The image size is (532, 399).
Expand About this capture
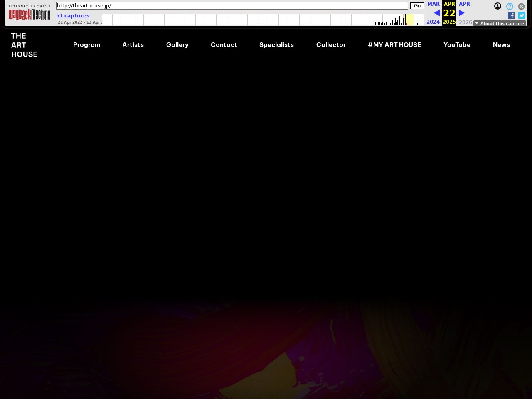500,23
